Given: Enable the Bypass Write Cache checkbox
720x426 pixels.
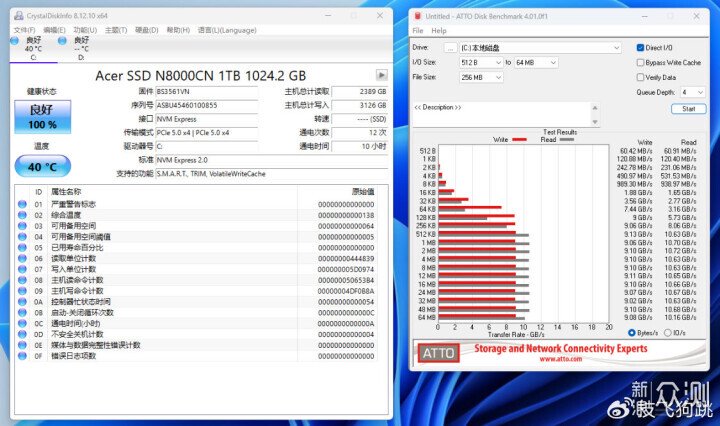Looking at the screenshot, I should (640, 62).
